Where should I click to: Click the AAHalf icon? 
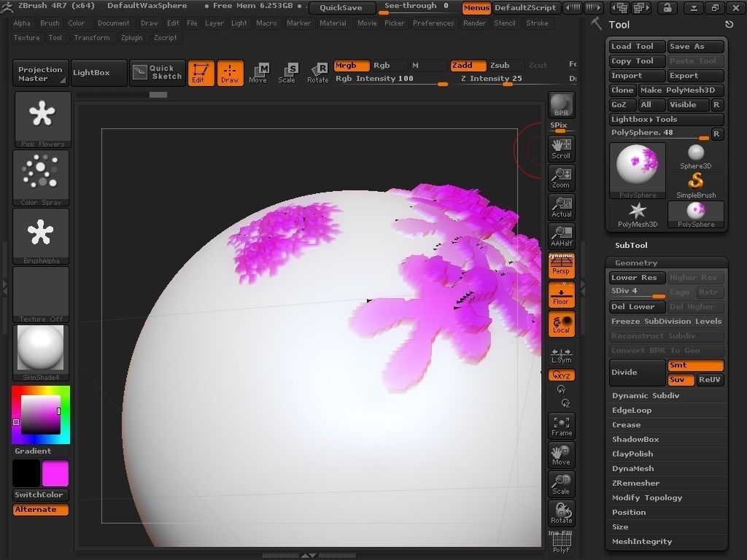click(561, 236)
